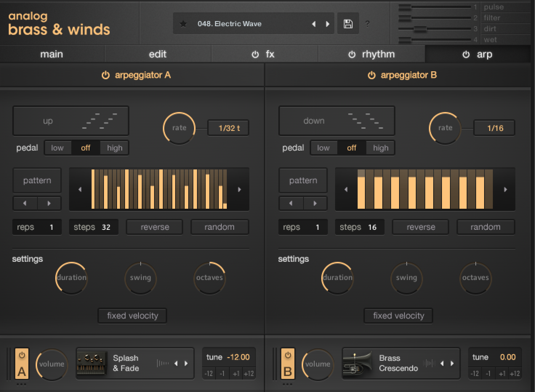Viewport: 535px width, 392px height.
Task: Go to next preset with right arrow
Action: click(x=327, y=24)
